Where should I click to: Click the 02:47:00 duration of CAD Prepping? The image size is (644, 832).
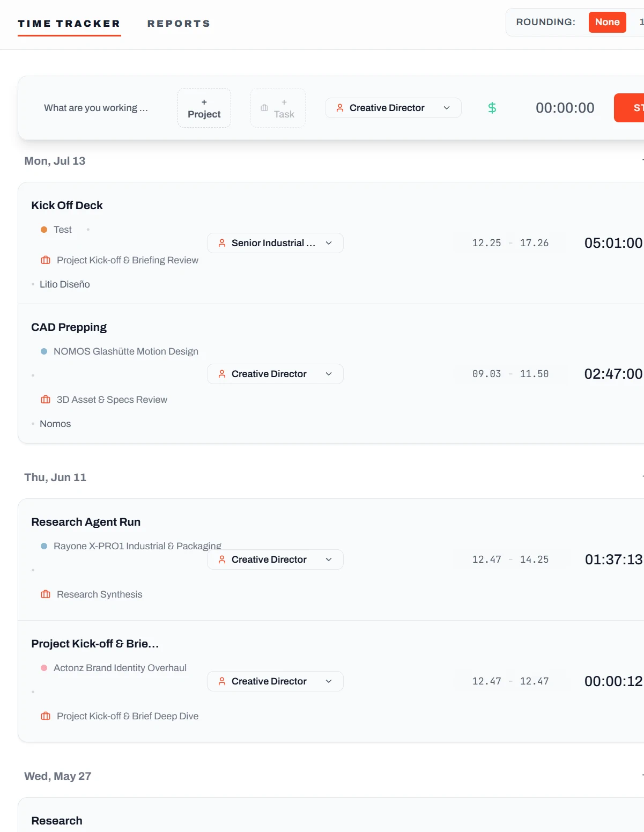(x=613, y=374)
